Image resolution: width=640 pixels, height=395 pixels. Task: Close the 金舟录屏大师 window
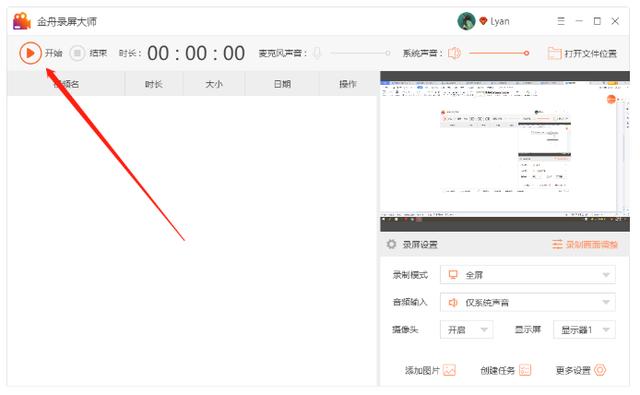[615, 21]
